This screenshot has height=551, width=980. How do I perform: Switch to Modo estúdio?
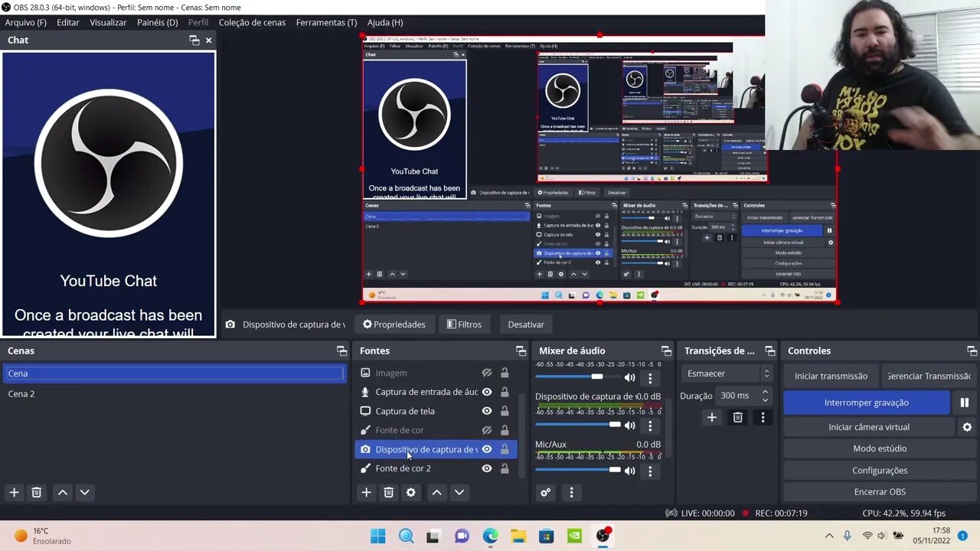pos(880,448)
